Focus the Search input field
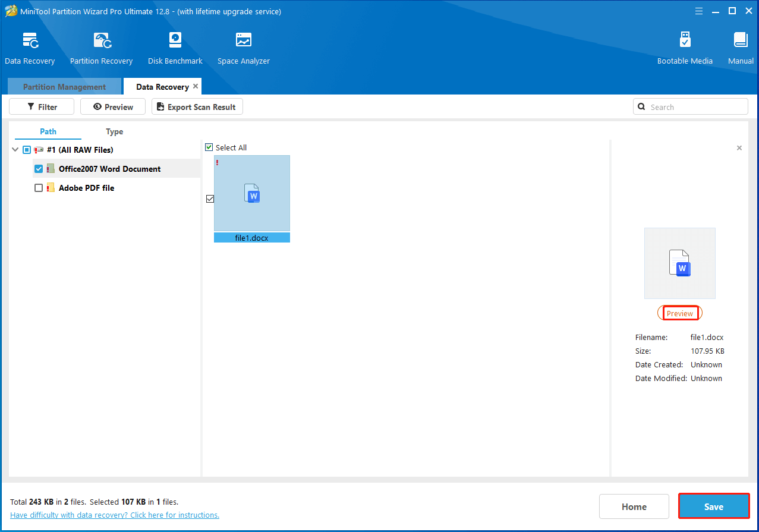 [691, 107]
